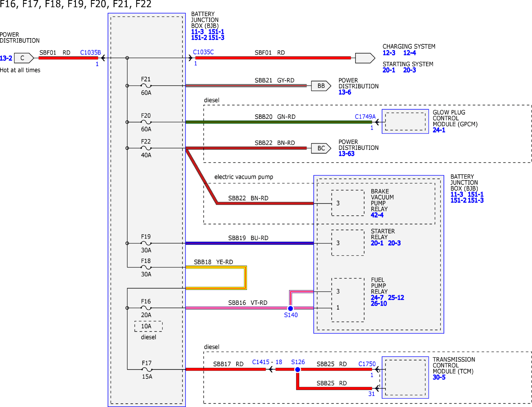
Task: Click the F20 fuse symbol
Action: tap(146, 122)
